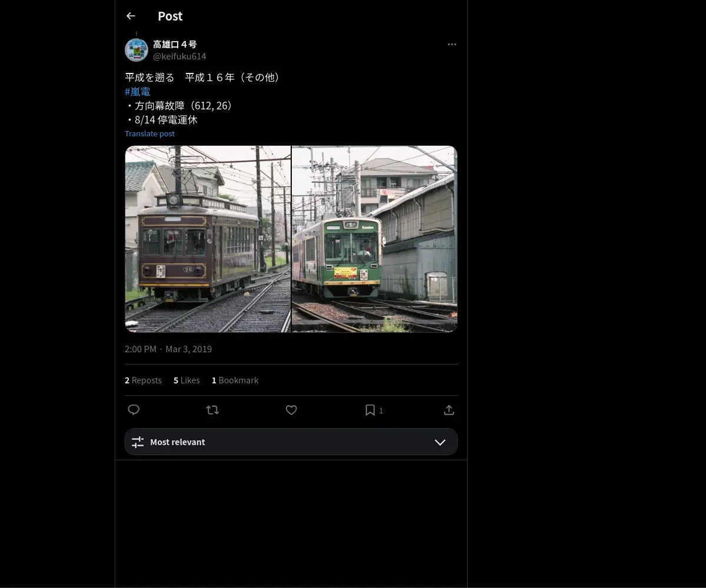Click the back arrow icon
Image resolution: width=706 pixels, height=588 pixels.
coord(131,16)
